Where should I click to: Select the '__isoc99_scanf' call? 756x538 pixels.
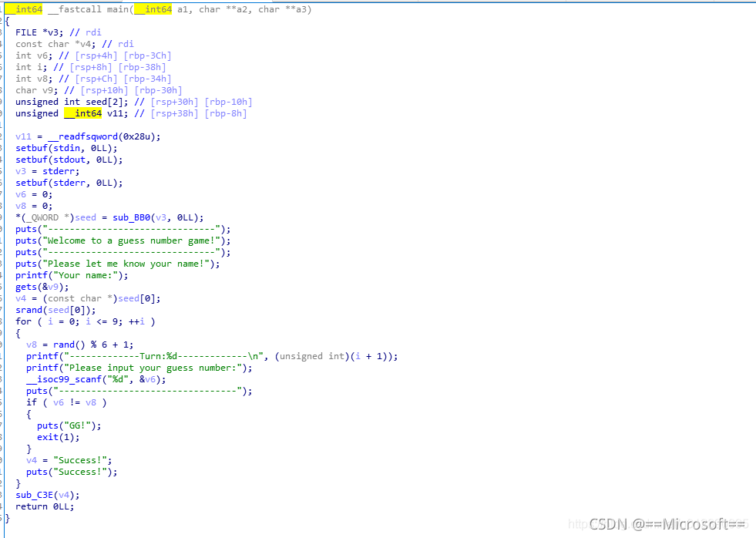(x=96, y=379)
